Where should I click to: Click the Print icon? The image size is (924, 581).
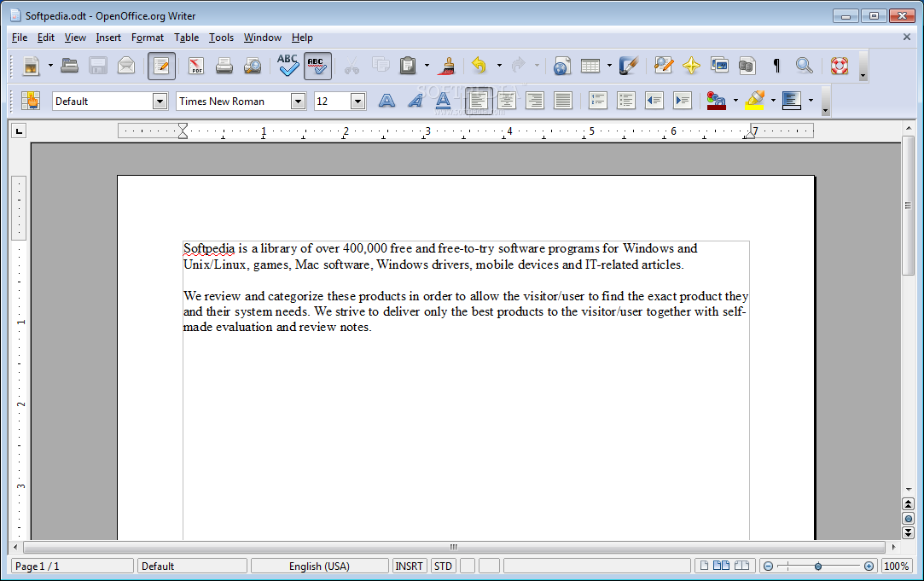(x=224, y=66)
